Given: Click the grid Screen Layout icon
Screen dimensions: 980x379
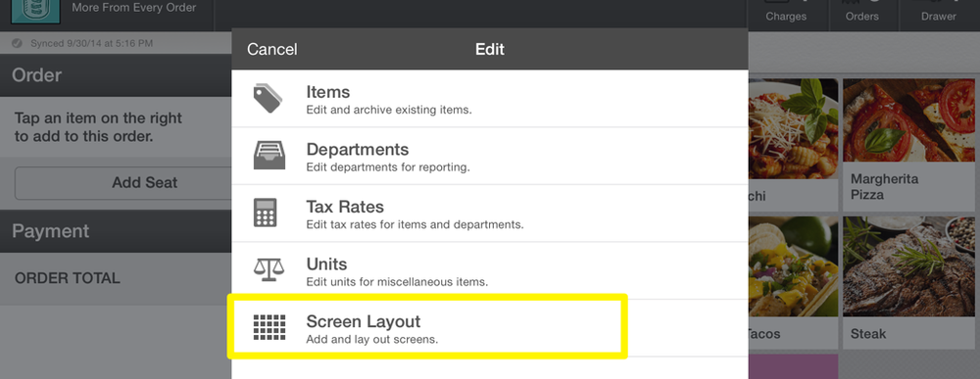Looking at the screenshot, I should point(269,327).
